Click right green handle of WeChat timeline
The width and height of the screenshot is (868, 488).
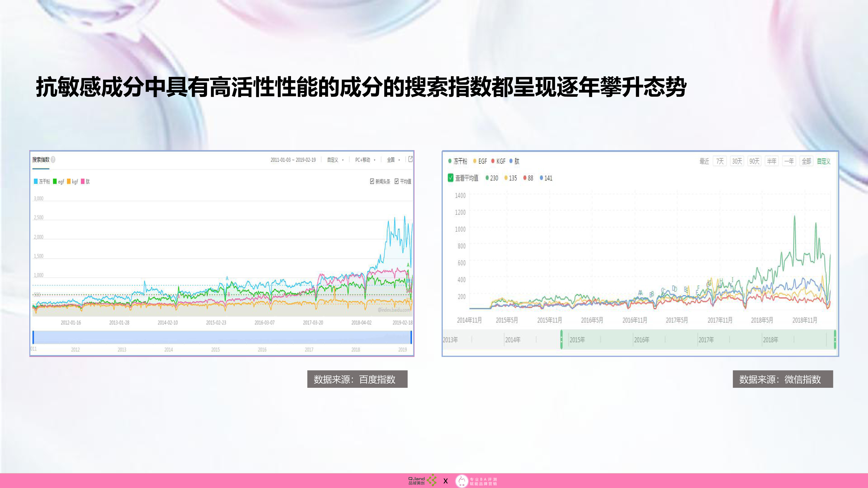(835, 339)
